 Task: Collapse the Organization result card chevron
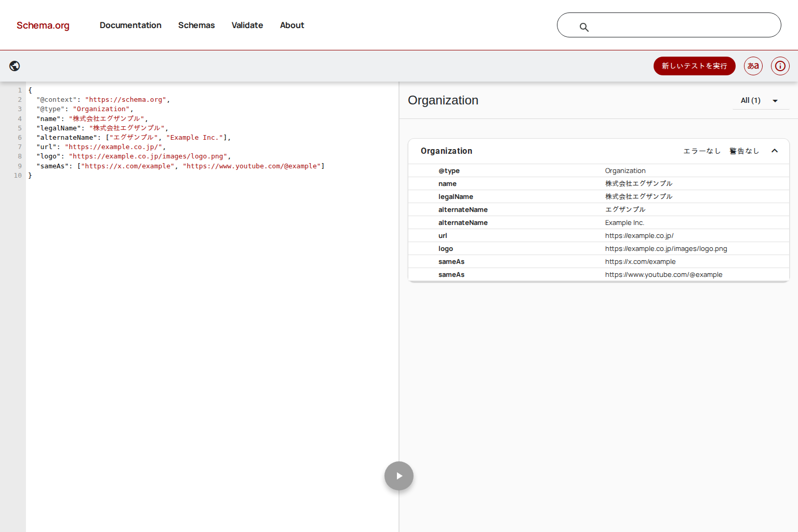[775, 151]
